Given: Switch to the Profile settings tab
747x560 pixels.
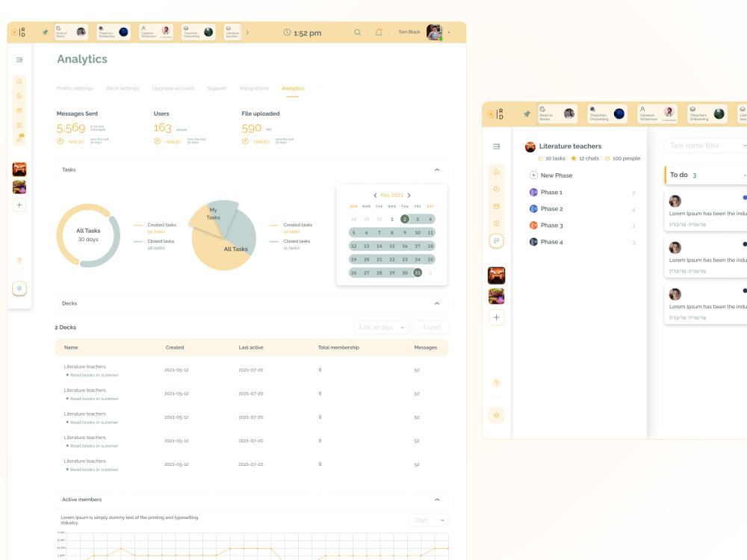Looking at the screenshot, I should pos(75,89).
